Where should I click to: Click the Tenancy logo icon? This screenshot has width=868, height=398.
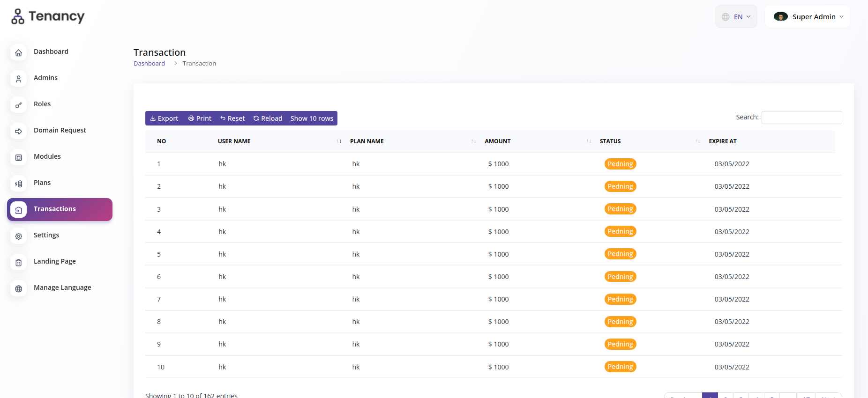18,16
